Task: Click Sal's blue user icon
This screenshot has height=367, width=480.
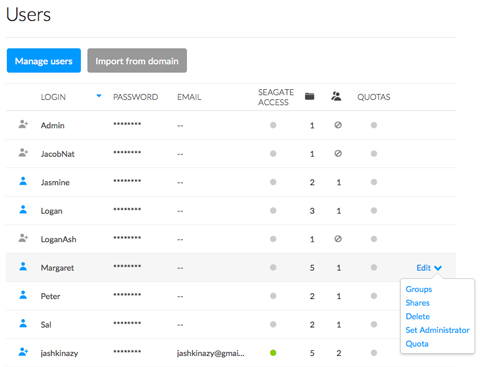Action: tap(23, 323)
